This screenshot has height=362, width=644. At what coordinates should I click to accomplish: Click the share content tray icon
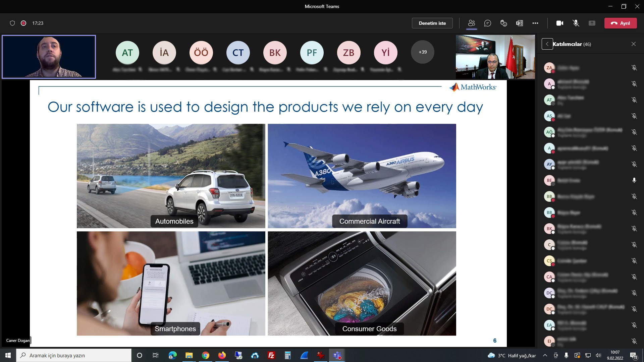[592, 23]
